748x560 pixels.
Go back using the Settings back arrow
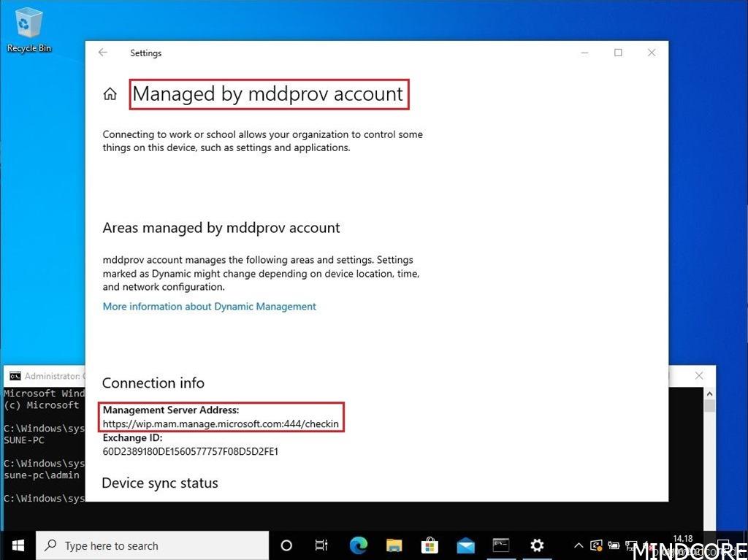click(103, 53)
